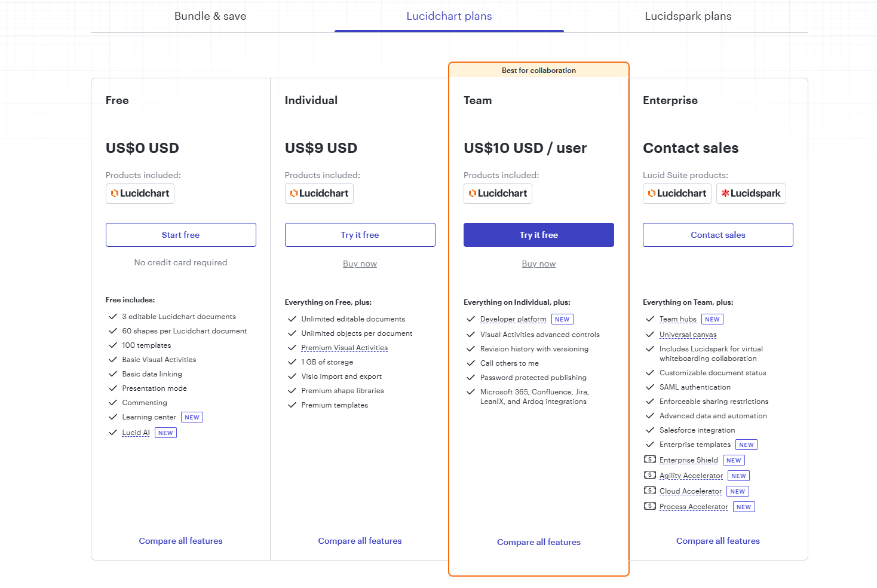Image resolution: width=877 pixels, height=588 pixels.
Task: Click the '1 GB of storage' feature text
Action: 327,362
